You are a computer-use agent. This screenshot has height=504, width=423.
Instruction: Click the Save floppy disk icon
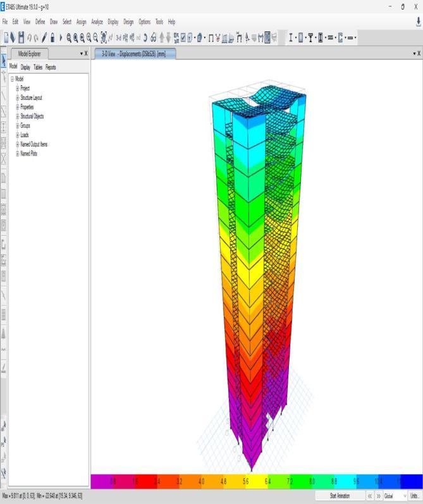coord(21,37)
